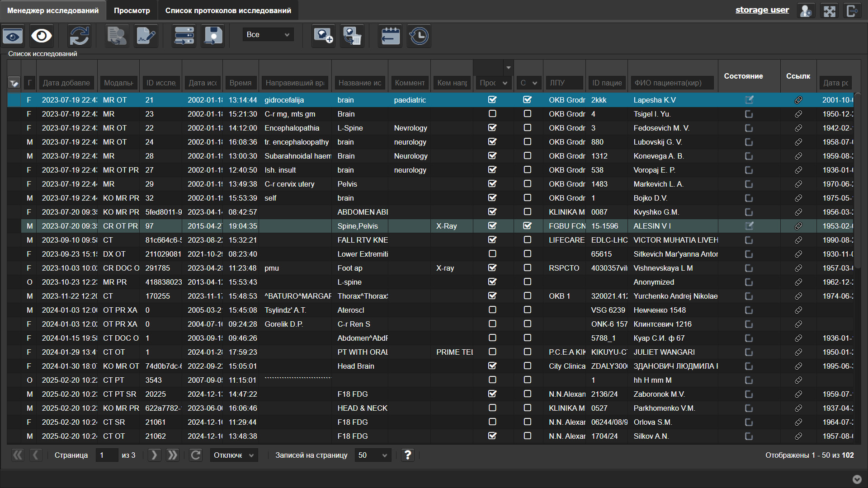Click the sign-document pen icon
This screenshot has height=488, width=868.
click(x=146, y=36)
